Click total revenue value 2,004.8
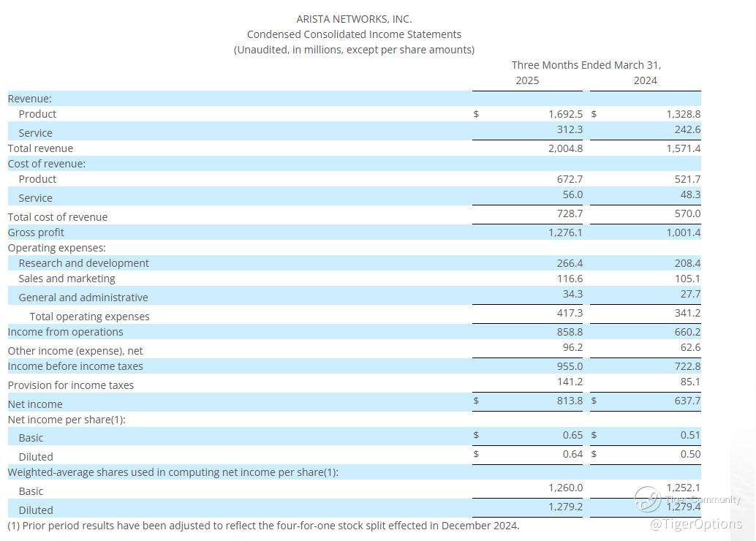The height and width of the screenshot is (541, 756). click(566, 148)
